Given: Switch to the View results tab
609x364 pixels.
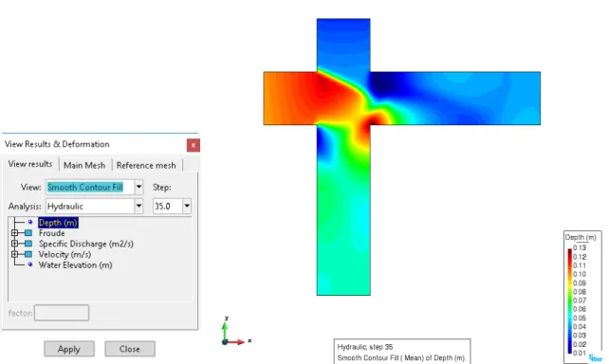Looking at the screenshot, I should click(30, 164).
